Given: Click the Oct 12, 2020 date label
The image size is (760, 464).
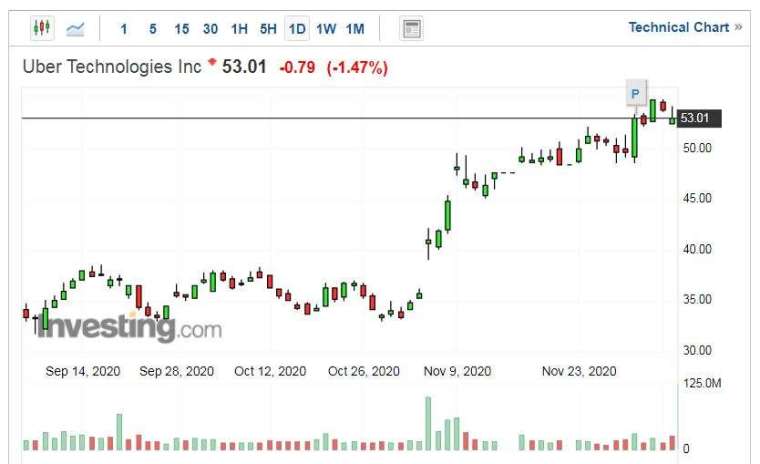Looking at the screenshot, I should (270, 371).
